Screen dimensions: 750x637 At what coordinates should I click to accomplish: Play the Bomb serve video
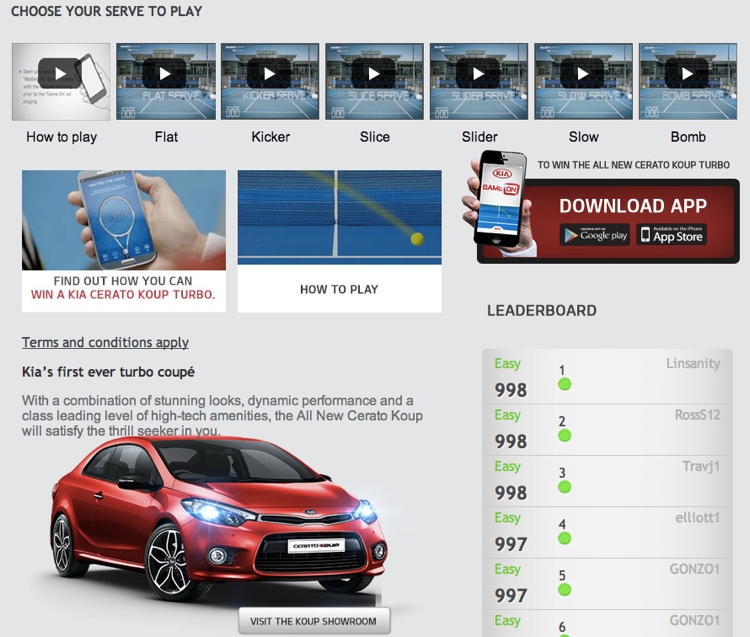pyautogui.click(x=688, y=81)
